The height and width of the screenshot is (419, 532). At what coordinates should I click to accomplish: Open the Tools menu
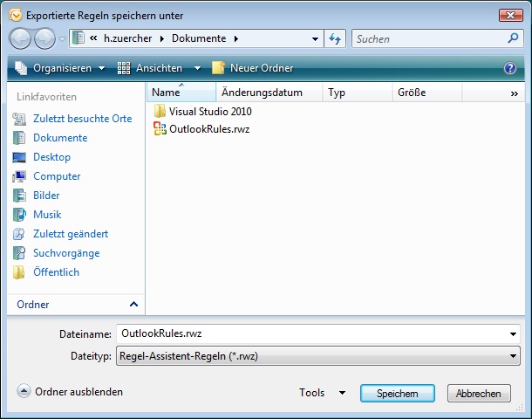(322, 393)
